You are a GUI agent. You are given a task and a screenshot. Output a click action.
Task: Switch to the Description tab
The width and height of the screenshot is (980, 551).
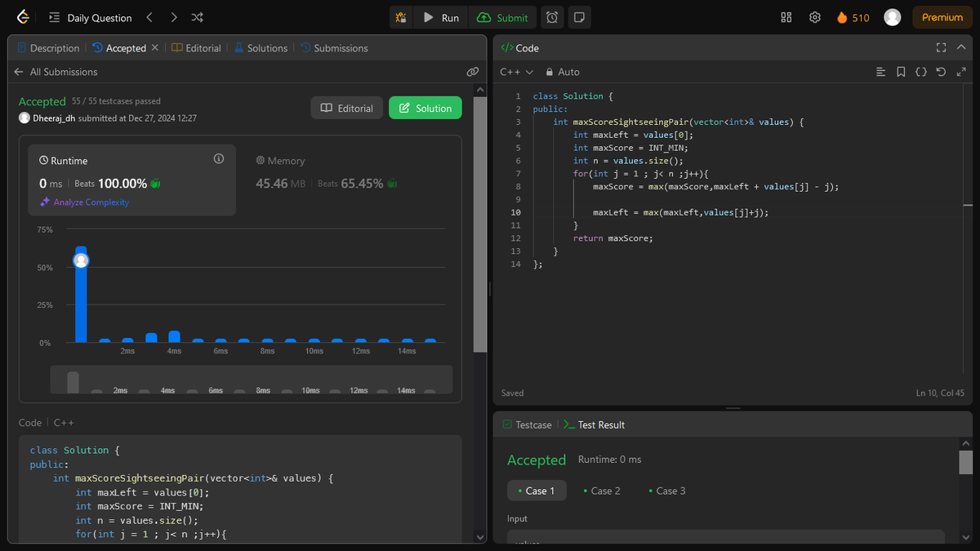(48, 48)
